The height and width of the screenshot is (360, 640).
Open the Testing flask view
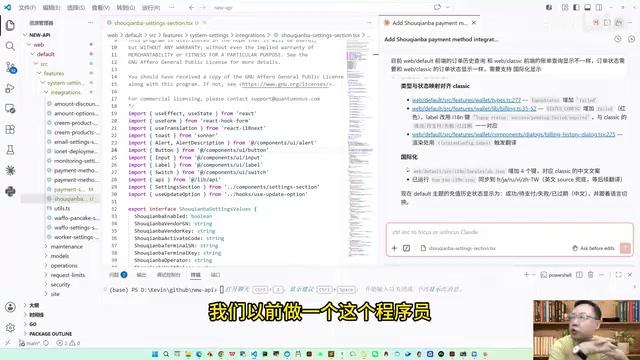10,150
